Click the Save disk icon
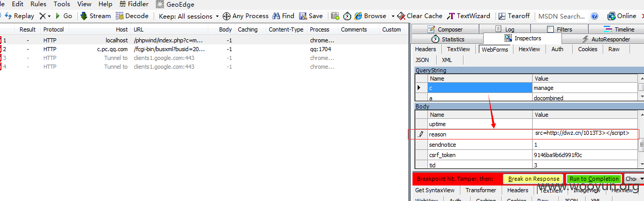 pos(303,16)
